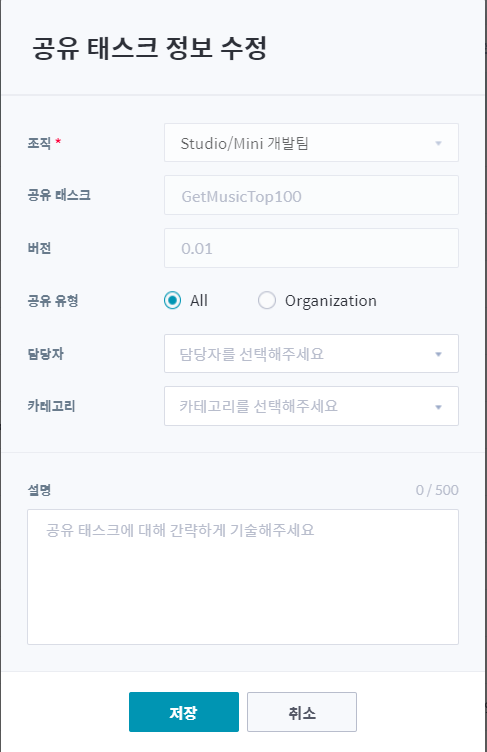Open the 카테고리를 선택해주세요 dropdown

311,406
